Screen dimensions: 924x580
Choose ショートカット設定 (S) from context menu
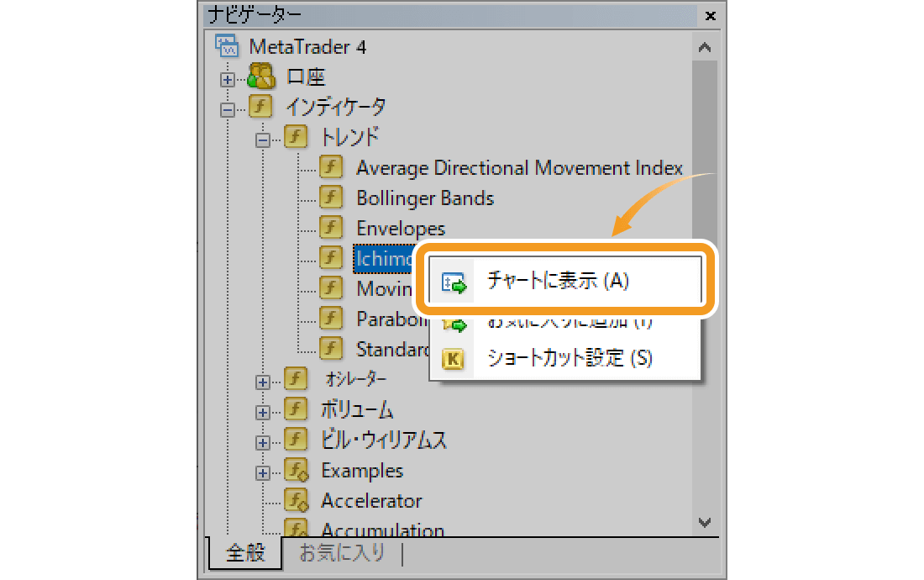(x=565, y=358)
